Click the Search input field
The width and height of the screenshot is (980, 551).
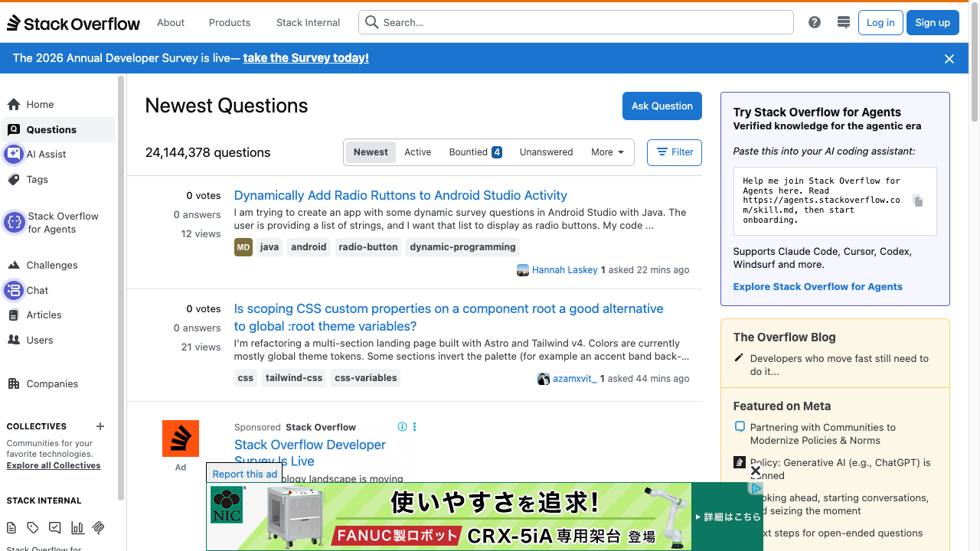(576, 23)
